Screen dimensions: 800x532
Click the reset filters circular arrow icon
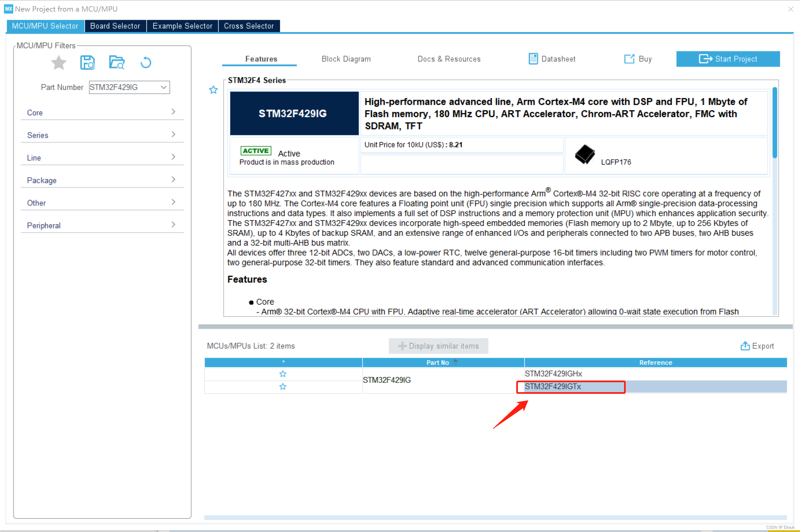coord(146,63)
